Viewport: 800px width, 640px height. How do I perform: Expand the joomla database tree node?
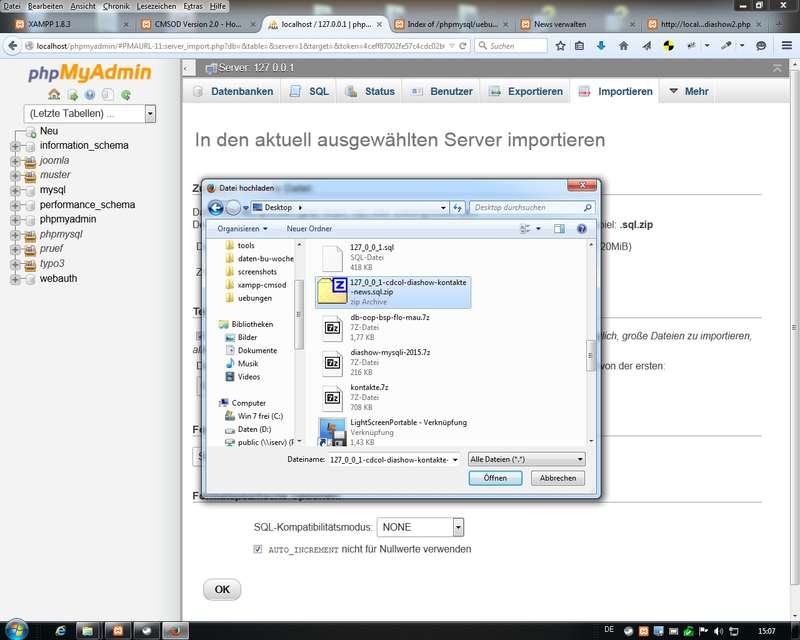point(15,160)
